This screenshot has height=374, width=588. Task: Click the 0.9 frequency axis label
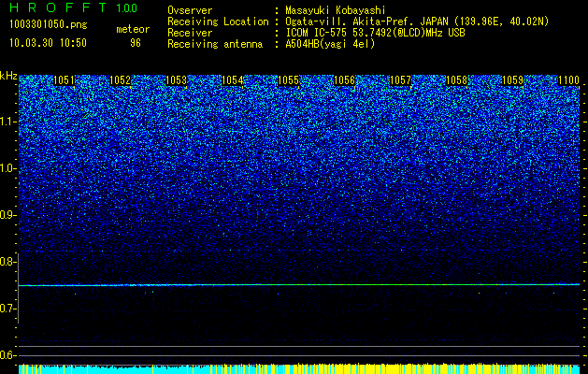(x=8, y=215)
